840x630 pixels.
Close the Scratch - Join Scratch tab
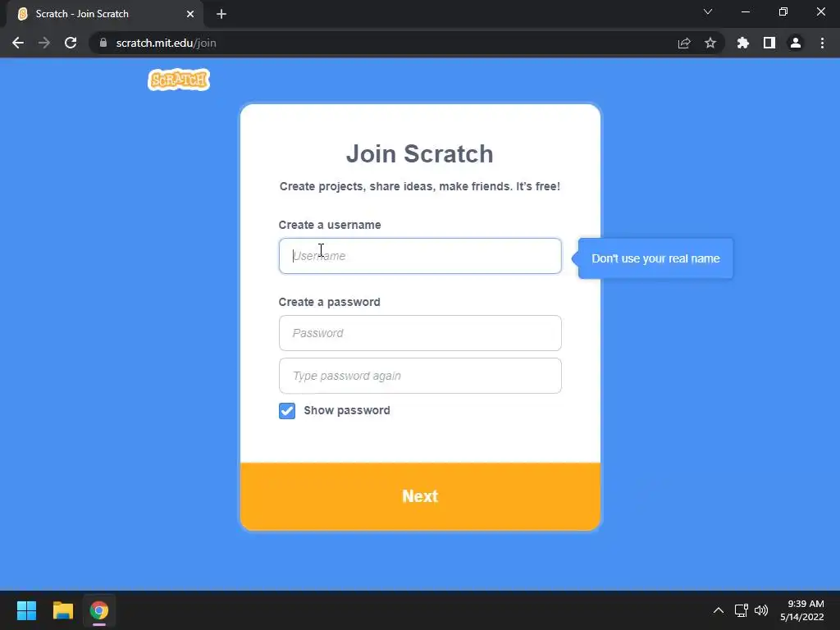pyautogui.click(x=190, y=14)
